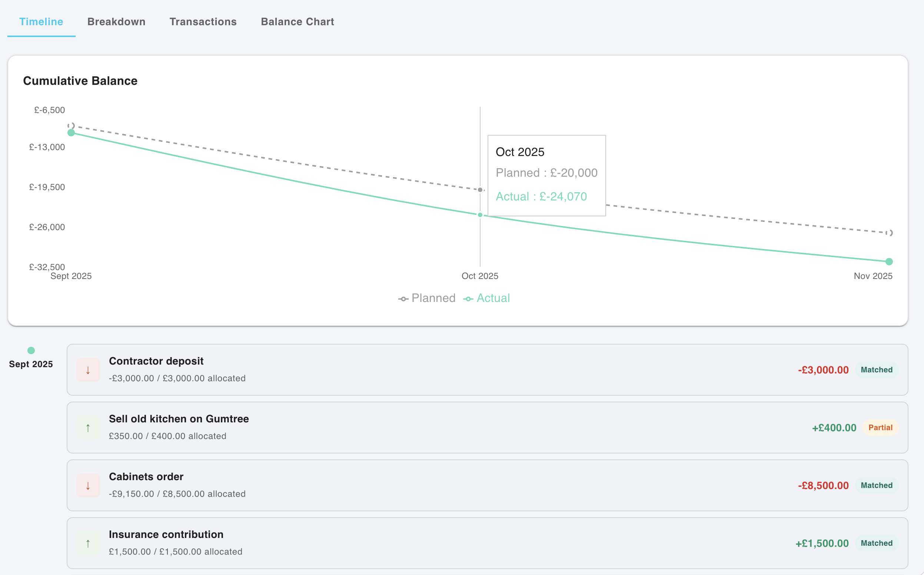Open the Contractor deposit entry title
Viewport: 924px width, 575px height.
[156, 361]
